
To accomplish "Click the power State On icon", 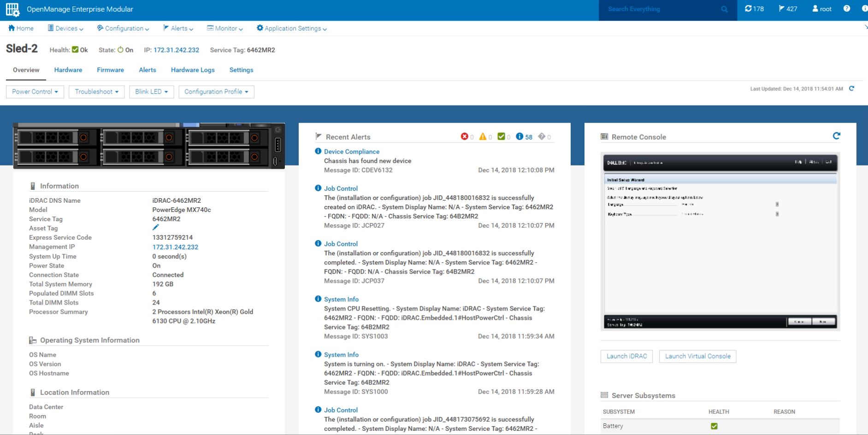I will 120,50.
